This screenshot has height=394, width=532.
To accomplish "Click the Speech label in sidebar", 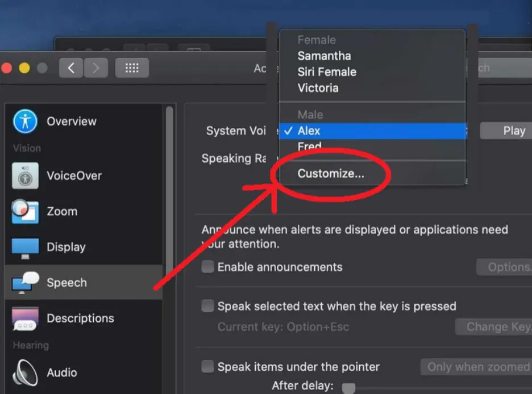I will click(x=67, y=283).
